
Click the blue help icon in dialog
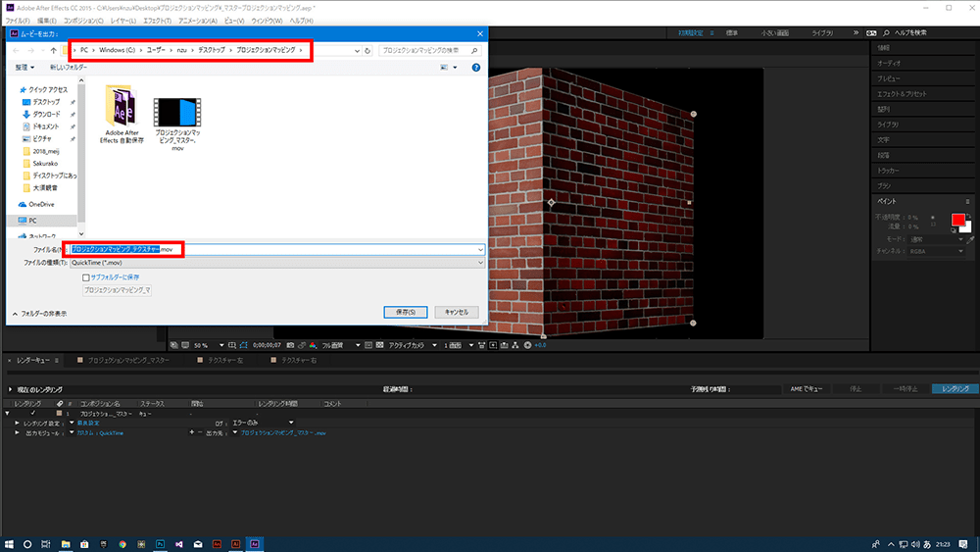click(x=476, y=68)
